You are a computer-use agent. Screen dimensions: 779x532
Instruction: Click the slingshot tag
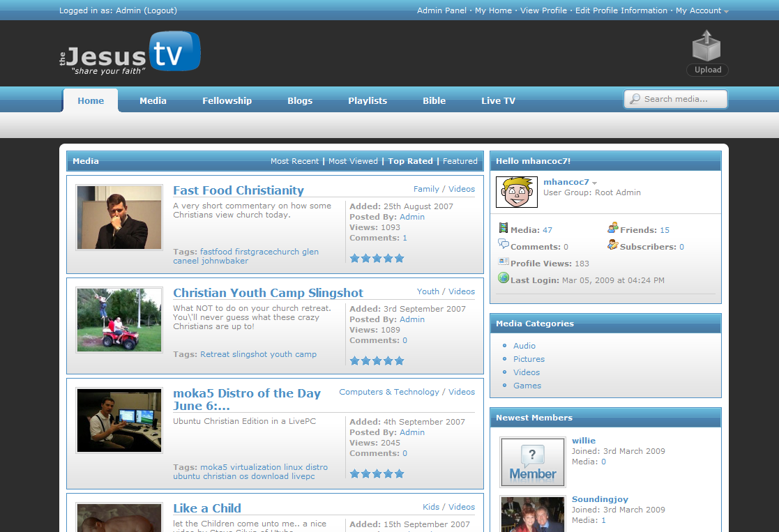pyautogui.click(x=250, y=354)
